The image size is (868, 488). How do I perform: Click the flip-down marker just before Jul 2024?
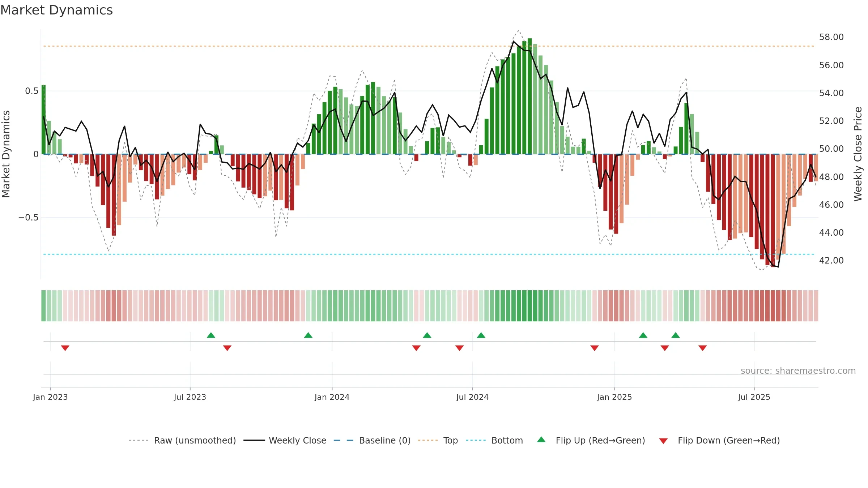[x=459, y=348]
